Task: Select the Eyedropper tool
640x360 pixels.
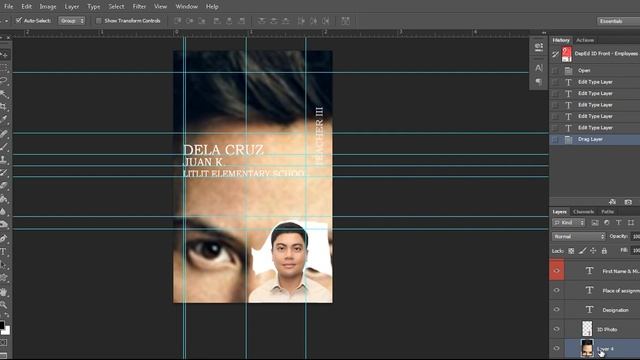Action: click(x=4, y=120)
